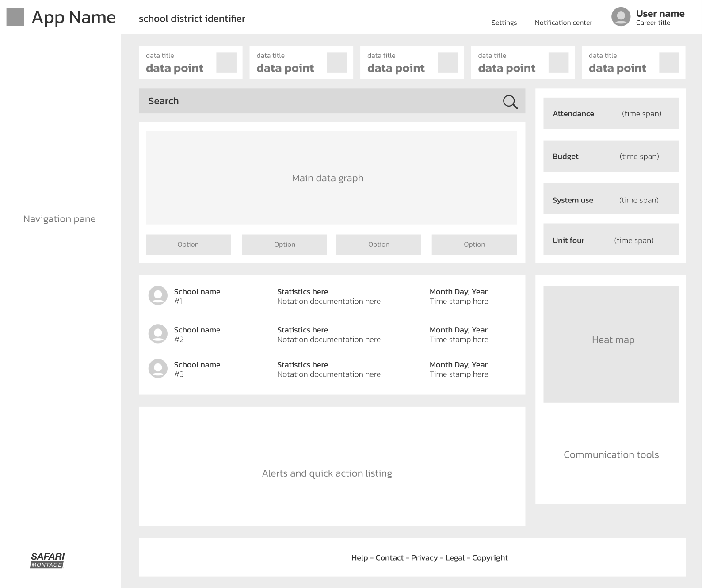Open the Settings menu
The width and height of the screenshot is (702, 588).
(x=504, y=23)
